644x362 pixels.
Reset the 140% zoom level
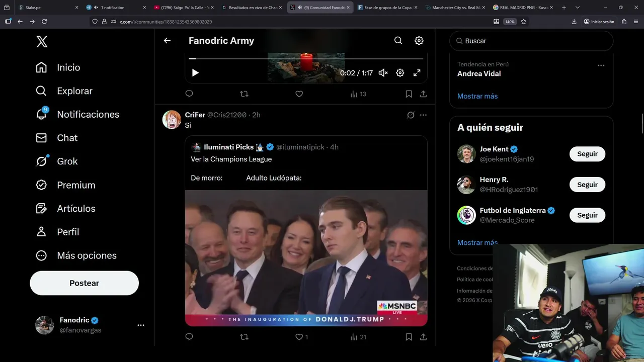point(510,22)
